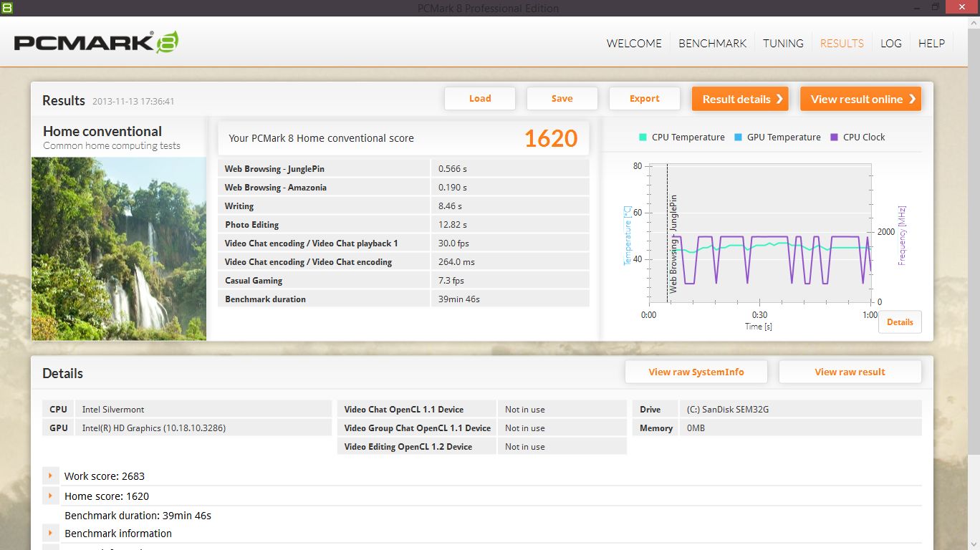
Task: Click the PCMark app icon in title bar
Action: [x=7, y=7]
